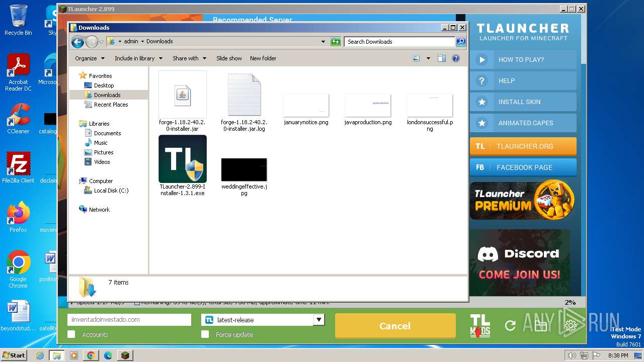Viewport: 644px width, 362px height.
Task: Click Chrome icon in taskbar
Action: coord(91,355)
